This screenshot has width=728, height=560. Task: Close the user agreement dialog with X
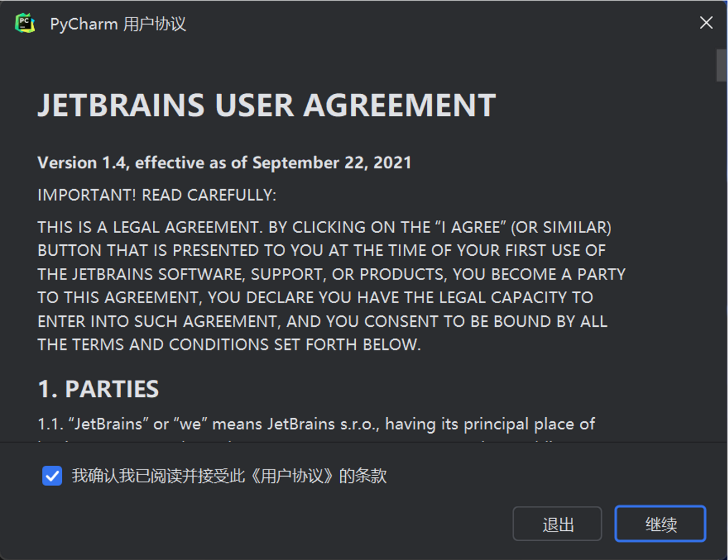[x=706, y=23]
